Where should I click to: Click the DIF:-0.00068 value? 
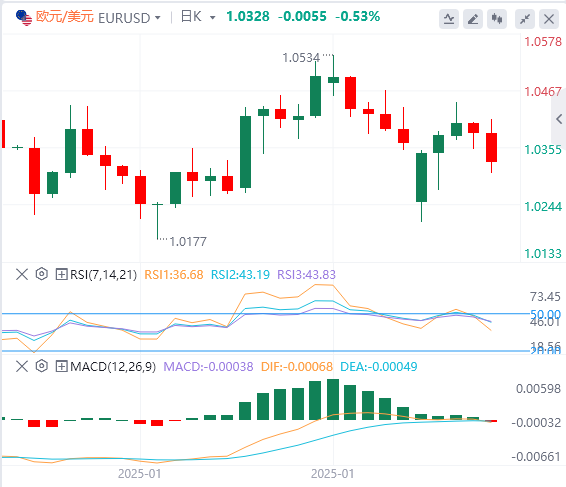[x=297, y=367]
